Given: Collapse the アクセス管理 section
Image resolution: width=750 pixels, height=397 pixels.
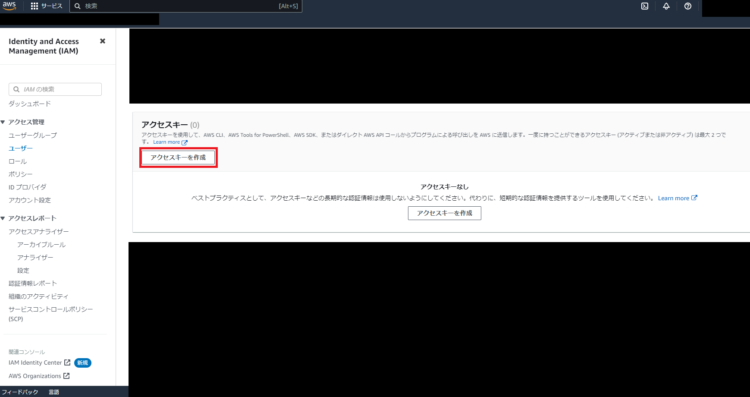Looking at the screenshot, I should (x=3, y=122).
